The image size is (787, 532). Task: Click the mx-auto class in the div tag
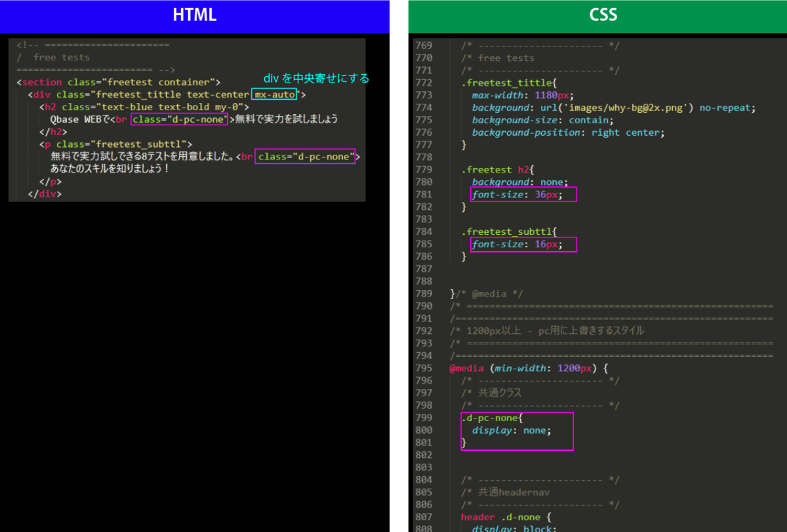click(x=275, y=94)
